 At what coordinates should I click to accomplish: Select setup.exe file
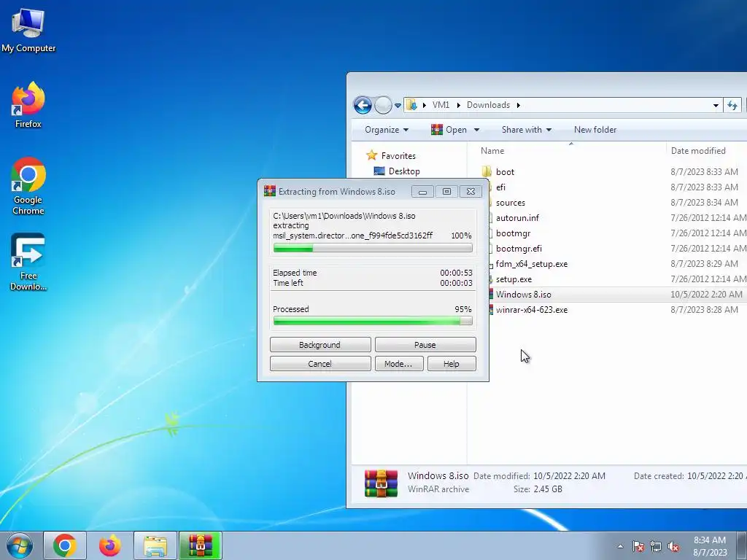[514, 279]
